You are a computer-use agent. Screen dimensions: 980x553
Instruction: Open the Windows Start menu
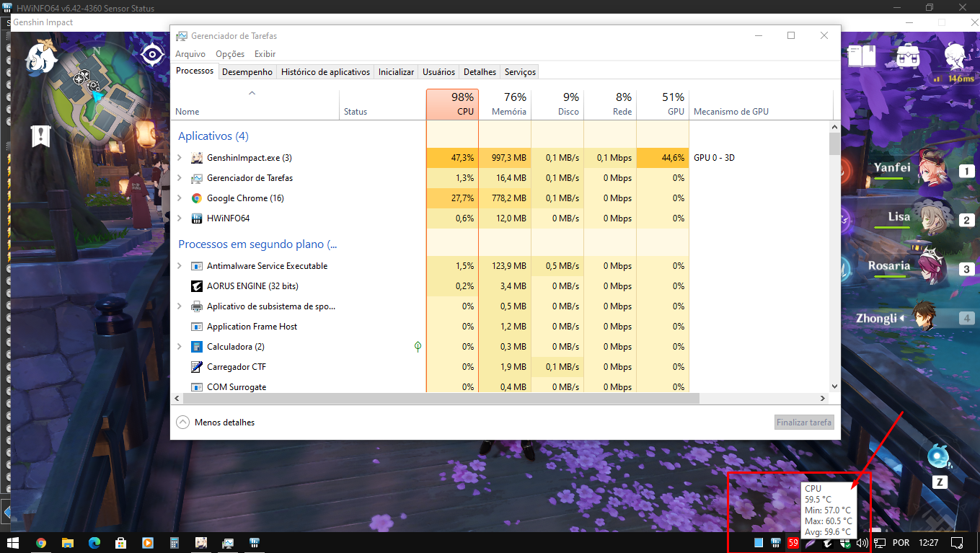click(13, 542)
